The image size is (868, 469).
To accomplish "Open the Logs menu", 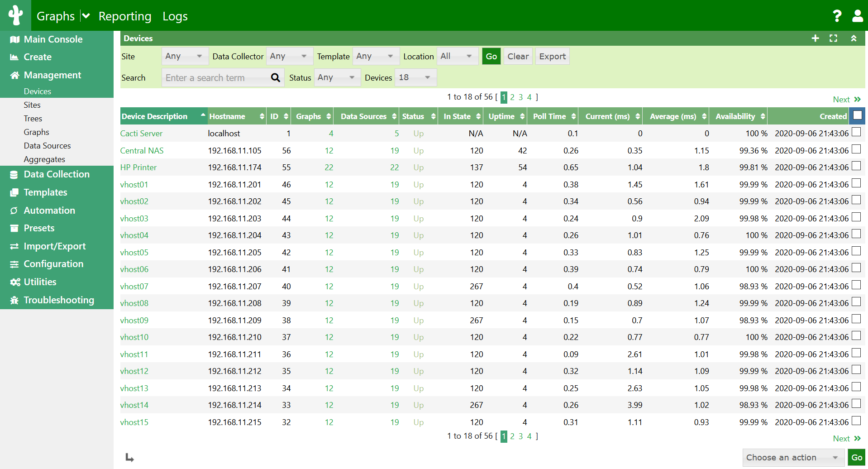I will point(175,16).
